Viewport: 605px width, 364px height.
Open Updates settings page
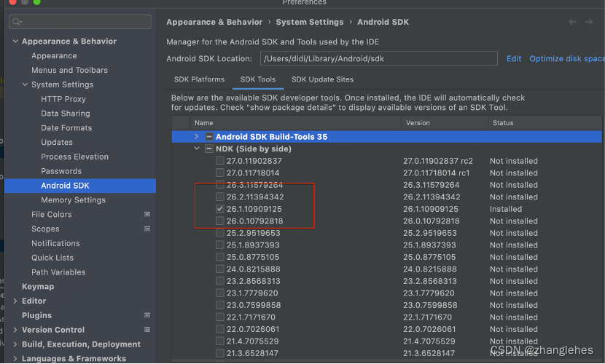pyautogui.click(x=57, y=142)
